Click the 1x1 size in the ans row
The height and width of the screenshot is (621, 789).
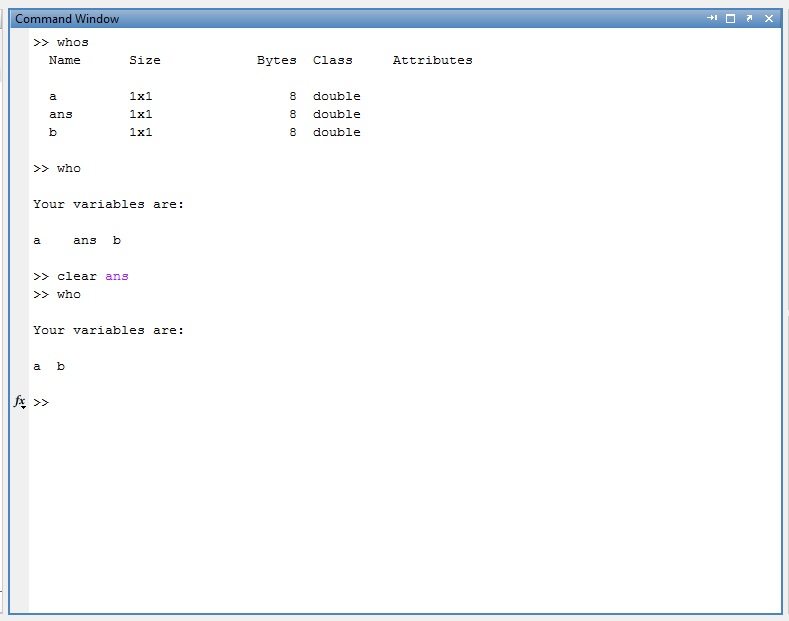coord(141,114)
